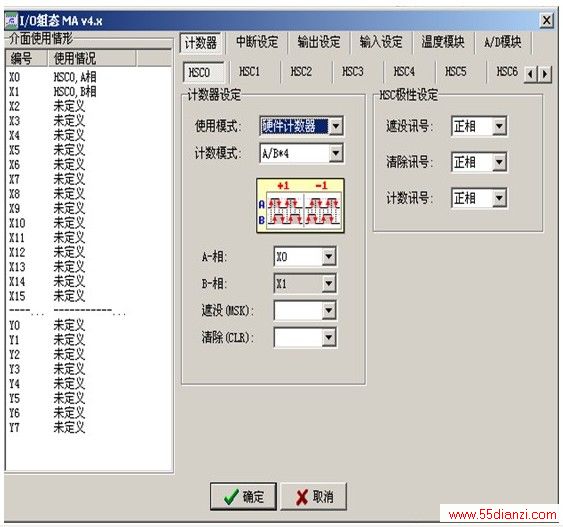Open the 遮没(MSK) dropdown

coord(329,311)
